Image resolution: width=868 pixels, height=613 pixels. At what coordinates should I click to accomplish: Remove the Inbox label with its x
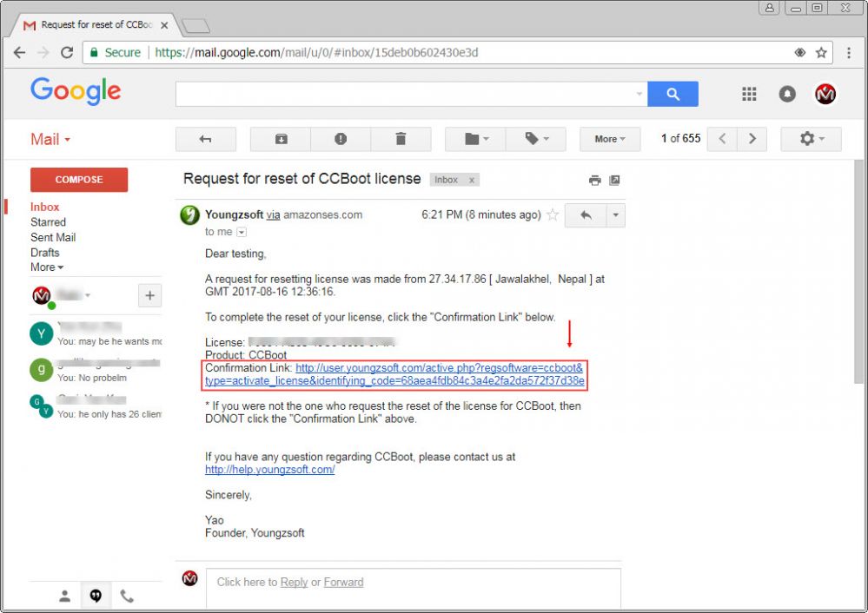(472, 181)
